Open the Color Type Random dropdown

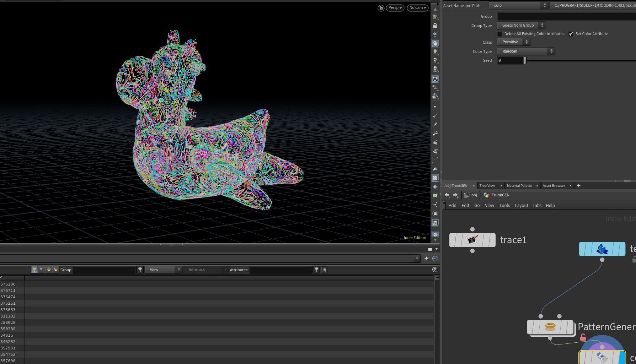526,51
